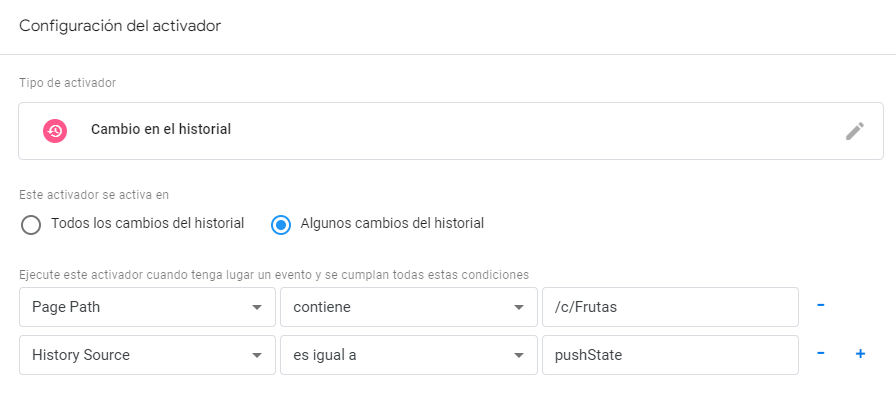Click the dropdown arrow beside 'es igual a'
This screenshot has height=396, width=896.
518,355
